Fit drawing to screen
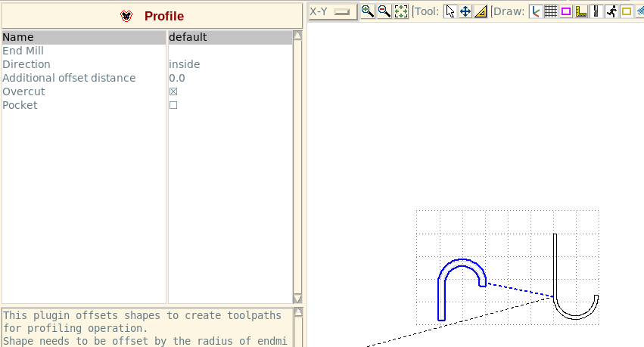Viewport: 644px width, 347px height. point(401,11)
